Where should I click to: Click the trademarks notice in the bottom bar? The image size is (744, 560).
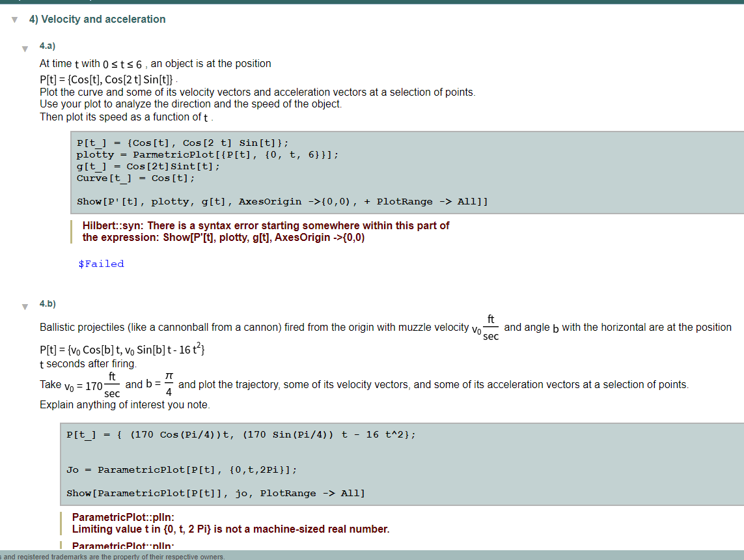111,557
